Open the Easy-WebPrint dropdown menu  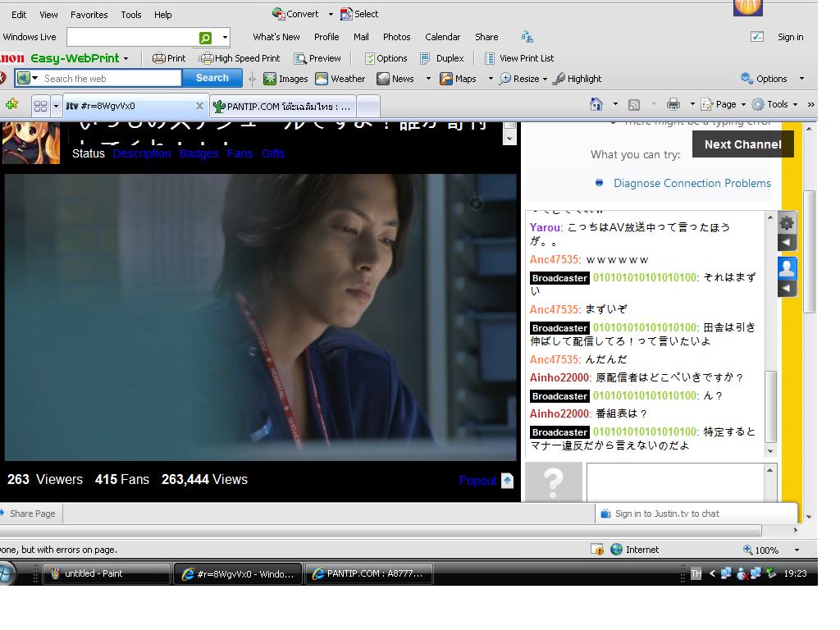(x=126, y=58)
